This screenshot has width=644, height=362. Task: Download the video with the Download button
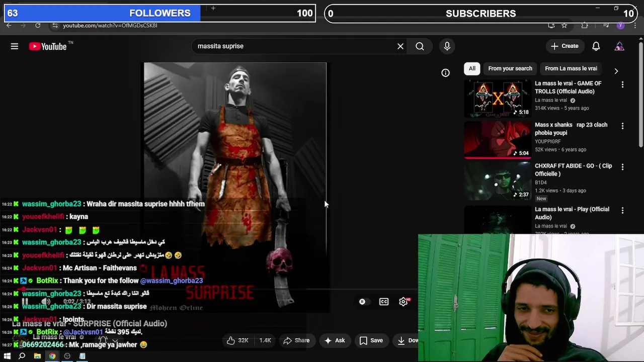point(408,340)
